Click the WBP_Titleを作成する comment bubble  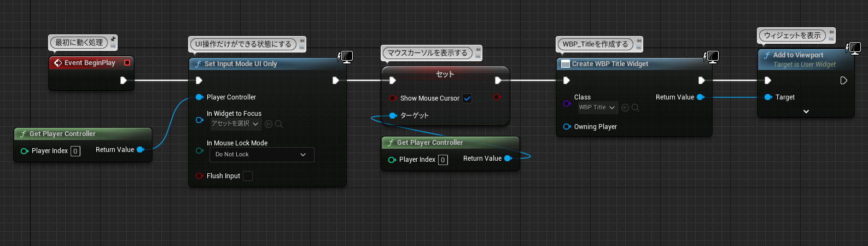pyautogui.click(x=596, y=44)
